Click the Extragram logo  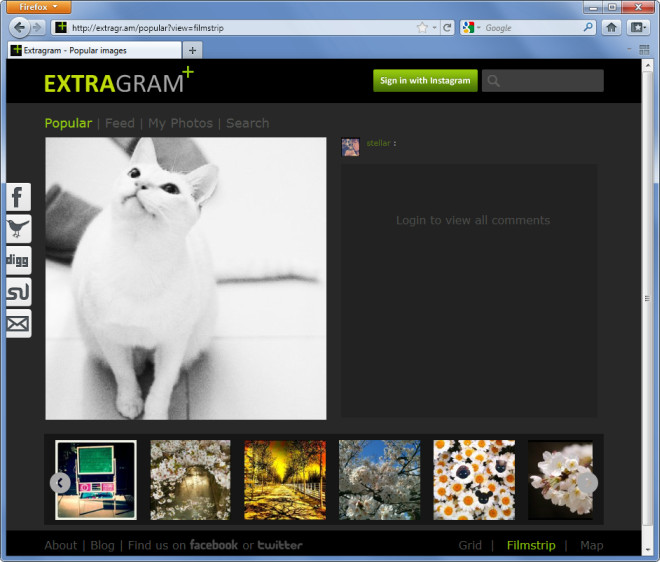click(x=119, y=80)
